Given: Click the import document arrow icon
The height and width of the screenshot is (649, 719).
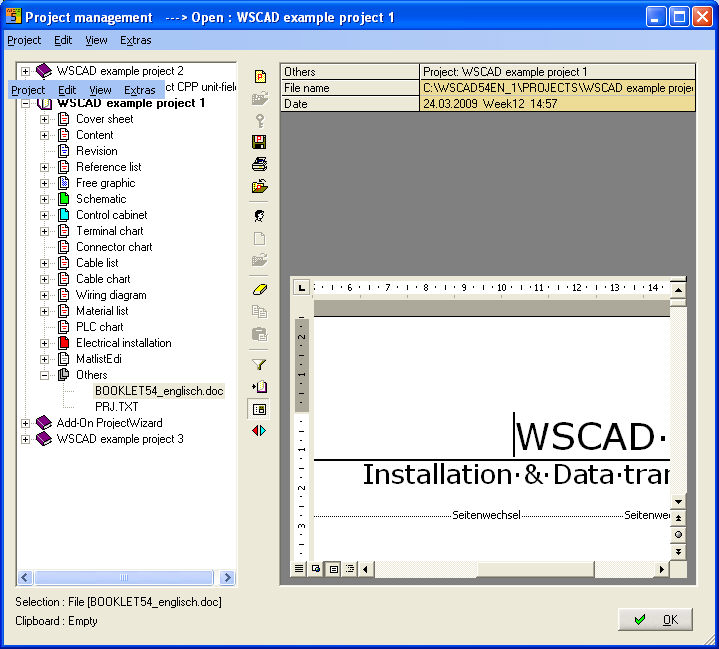Looking at the screenshot, I should click(259, 387).
